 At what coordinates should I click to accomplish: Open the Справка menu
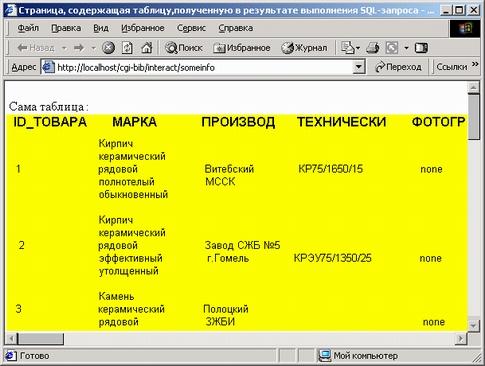[235, 28]
